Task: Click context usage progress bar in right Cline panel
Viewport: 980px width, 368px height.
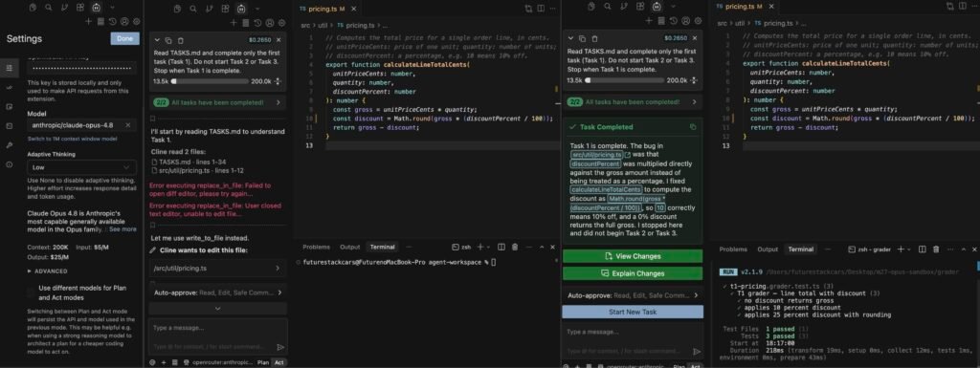Action: (x=624, y=80)
